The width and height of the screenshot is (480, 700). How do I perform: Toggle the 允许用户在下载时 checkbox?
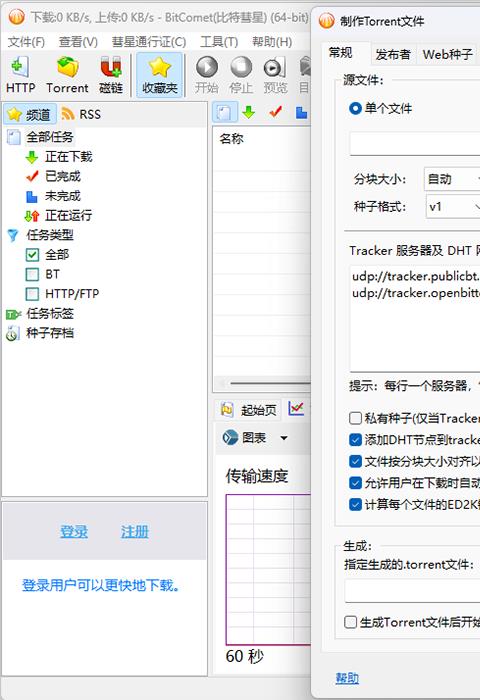[355, 483]
